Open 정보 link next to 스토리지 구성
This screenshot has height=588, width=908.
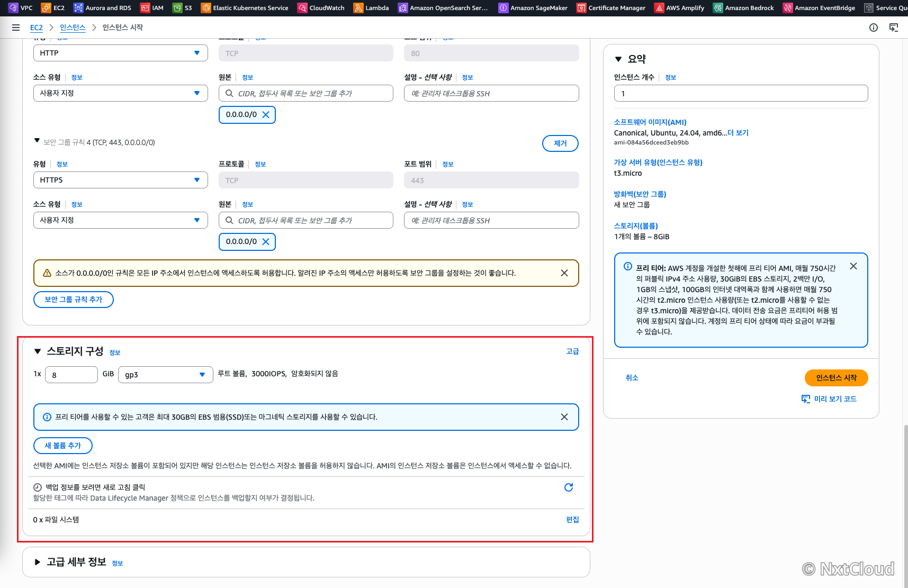(x=115, y=352)
